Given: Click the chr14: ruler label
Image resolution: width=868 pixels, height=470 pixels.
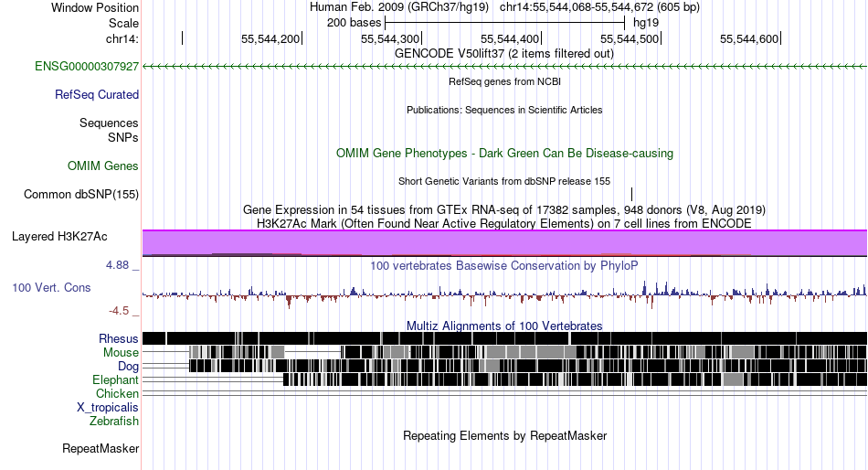Looking at the screenshot, I should pyautogui.click(x=122, y=38).
